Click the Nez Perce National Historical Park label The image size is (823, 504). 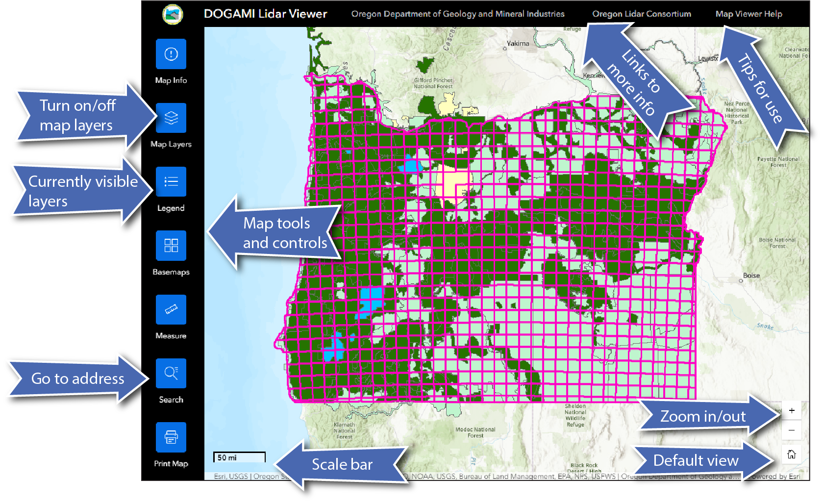[x=737, y=113]
